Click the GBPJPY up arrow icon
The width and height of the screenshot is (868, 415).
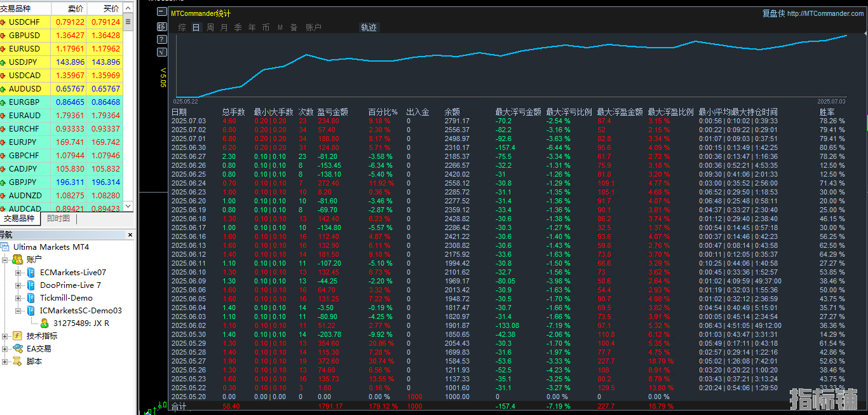(4, 182)
